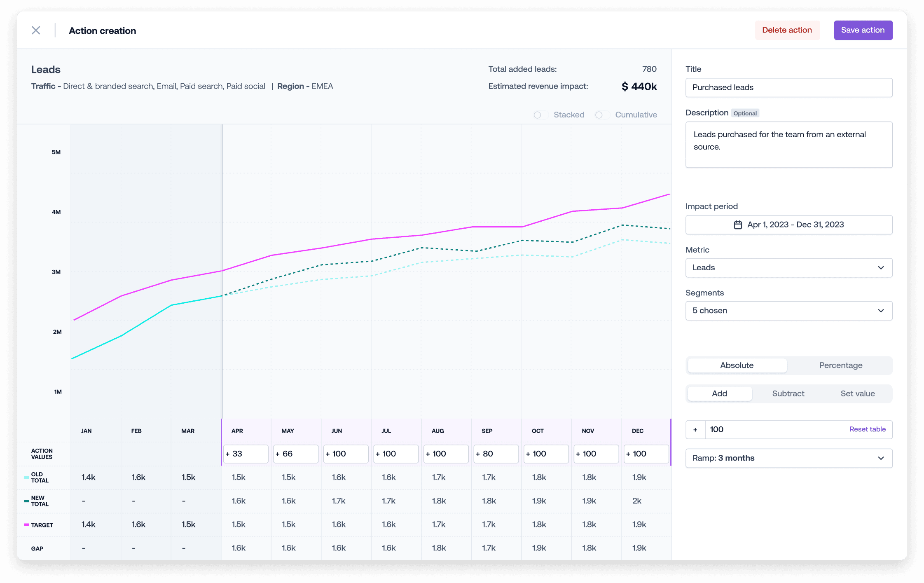
Task: Enable the Stacked toggle
Action: (x=540, y=115)
